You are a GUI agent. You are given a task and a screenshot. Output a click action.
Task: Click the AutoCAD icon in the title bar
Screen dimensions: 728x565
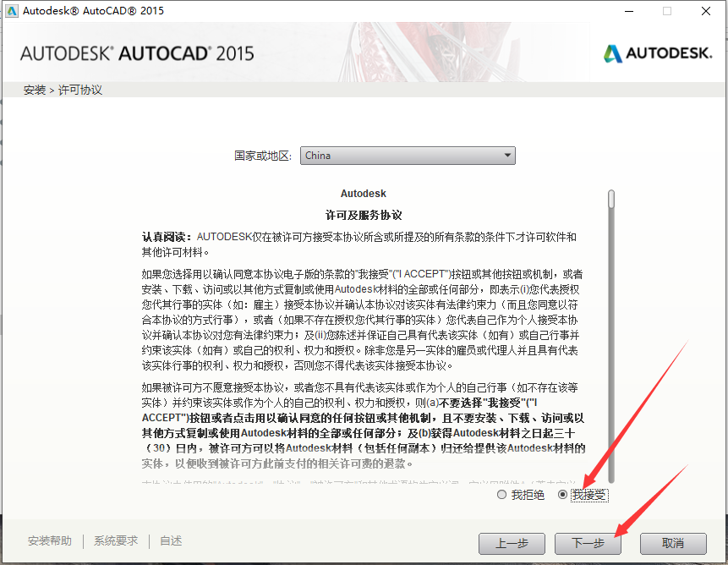point(12,11)
